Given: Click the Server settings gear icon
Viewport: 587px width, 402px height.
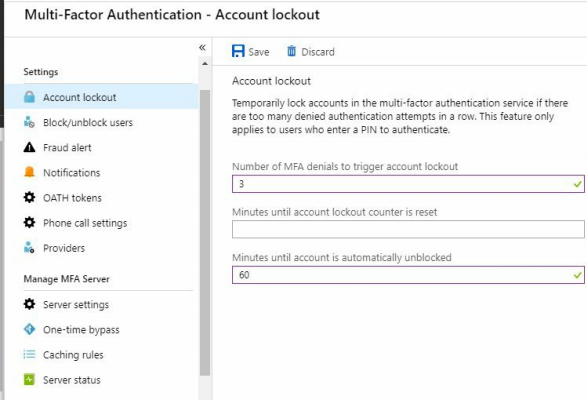Looking at the screenshot, I should click(x=29, y=304).
